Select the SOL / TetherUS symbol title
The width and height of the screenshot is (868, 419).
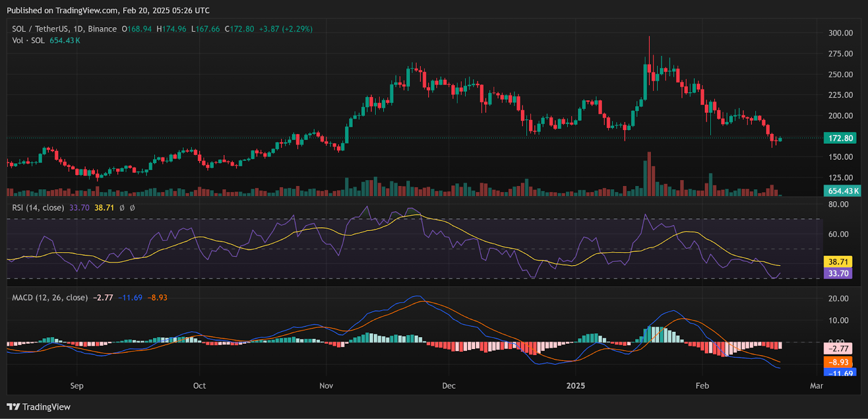[64, 29]
